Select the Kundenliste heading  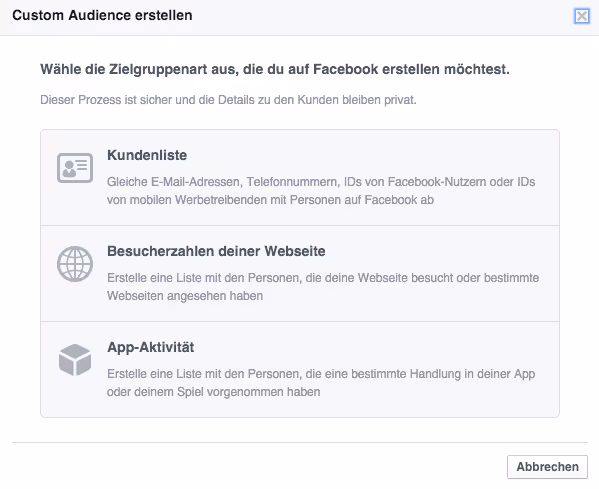[x=147, y=155]
